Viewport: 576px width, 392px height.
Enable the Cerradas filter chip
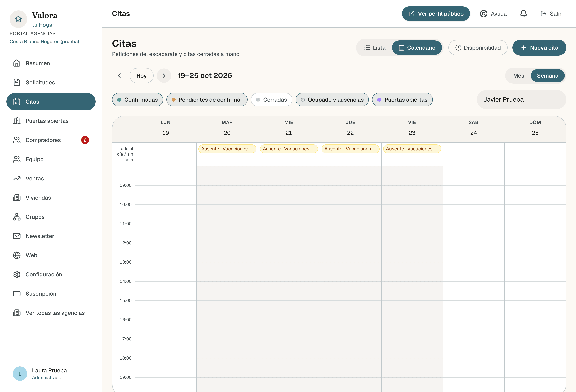[271, 100]
